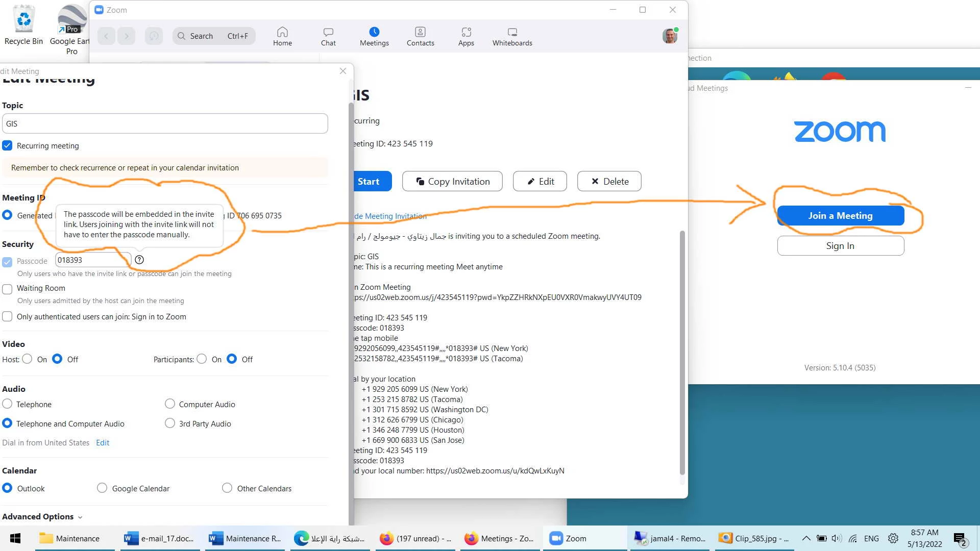Switch to the Meetings tab
The width and height of the screenshot is (980, 551).
click(374, 36)
